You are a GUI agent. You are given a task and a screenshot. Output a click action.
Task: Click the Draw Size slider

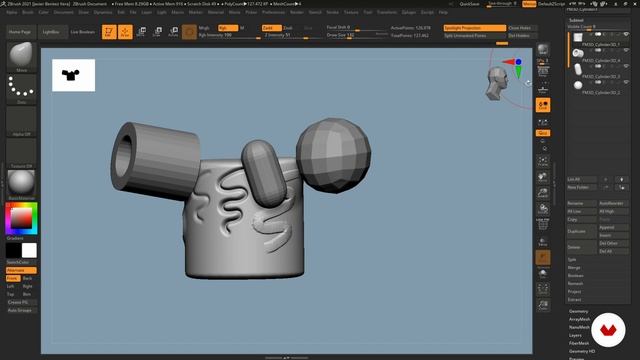(x=357, y=36)
